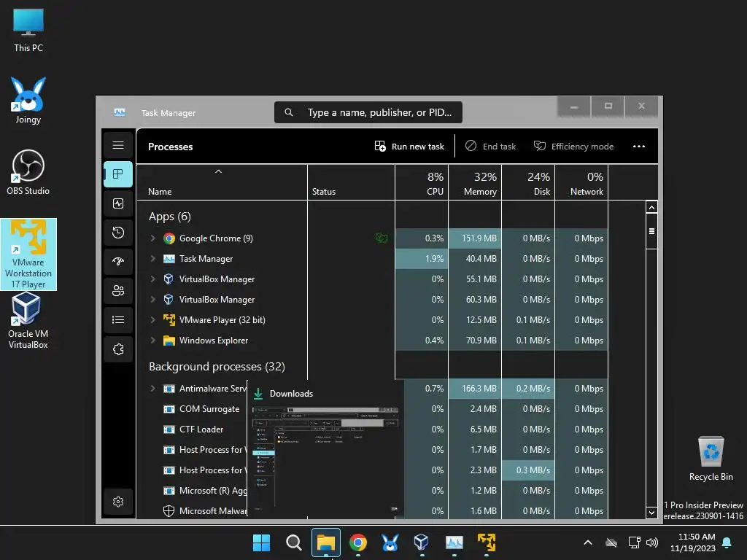Expand the Antimalware Service process row
This screenshot has width=747, height=560.
153,389
